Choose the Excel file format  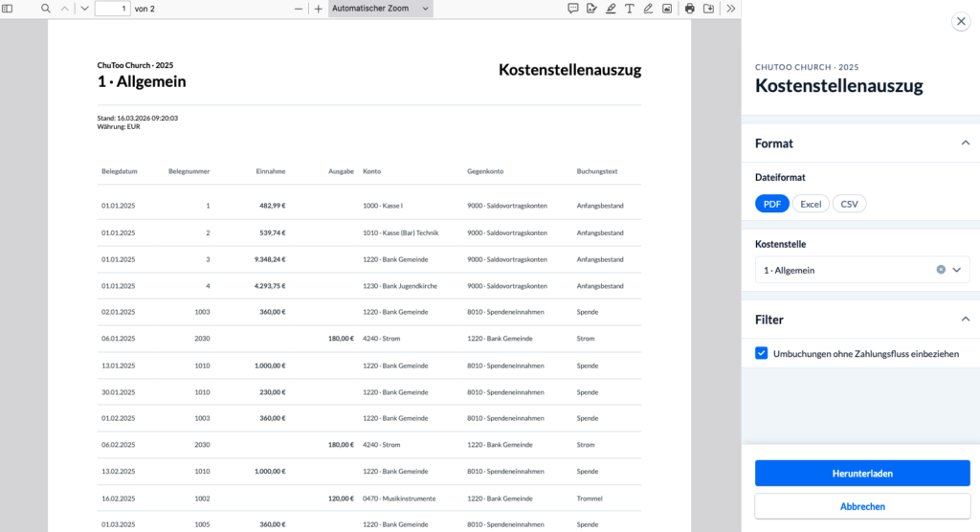[x=811, y=204]
